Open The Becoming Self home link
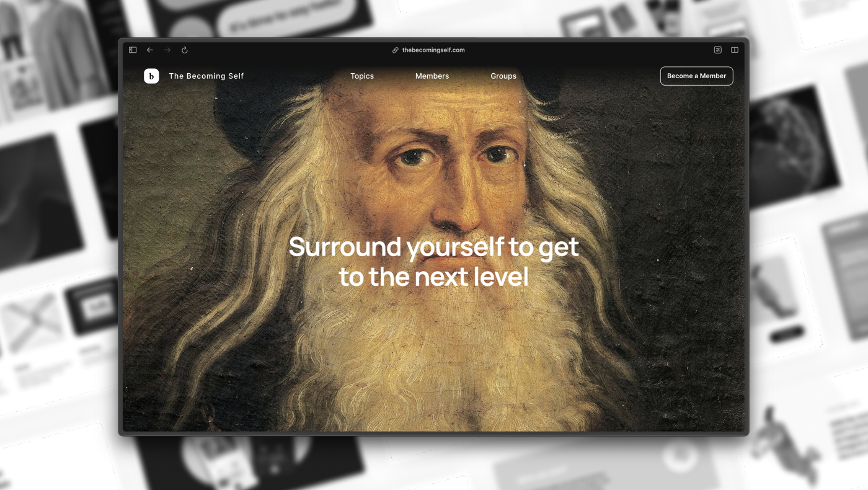Viewport: 868px width, 490px height. 206,76
